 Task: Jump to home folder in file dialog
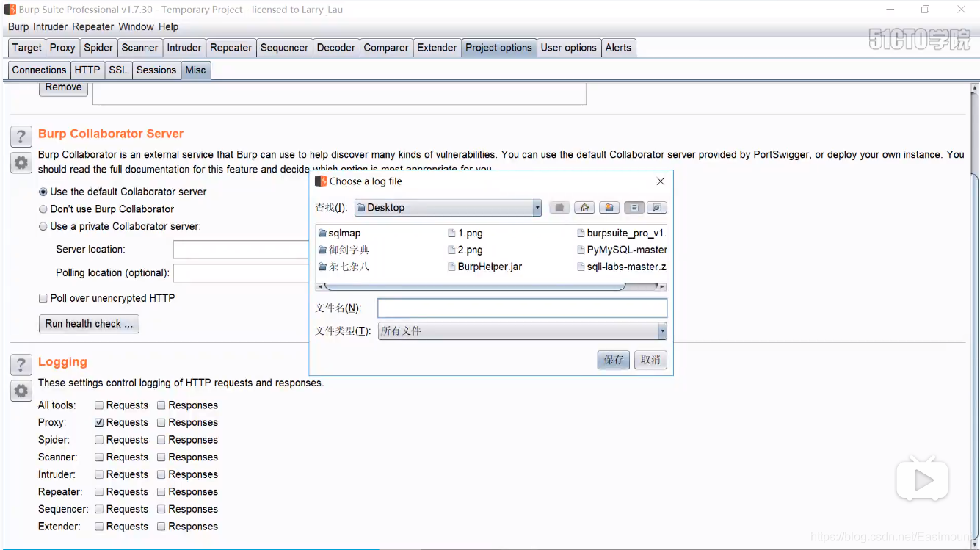pyautogui.click(x=584, y=208)
